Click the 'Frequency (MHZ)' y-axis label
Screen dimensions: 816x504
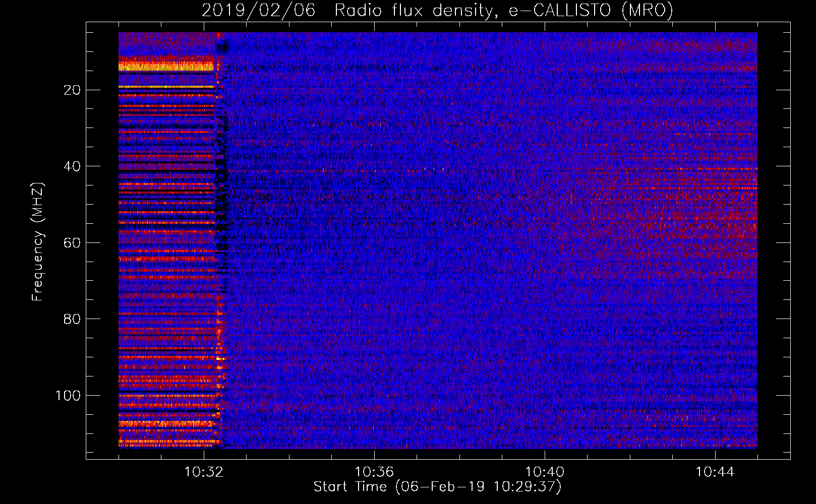coord(38,242)
